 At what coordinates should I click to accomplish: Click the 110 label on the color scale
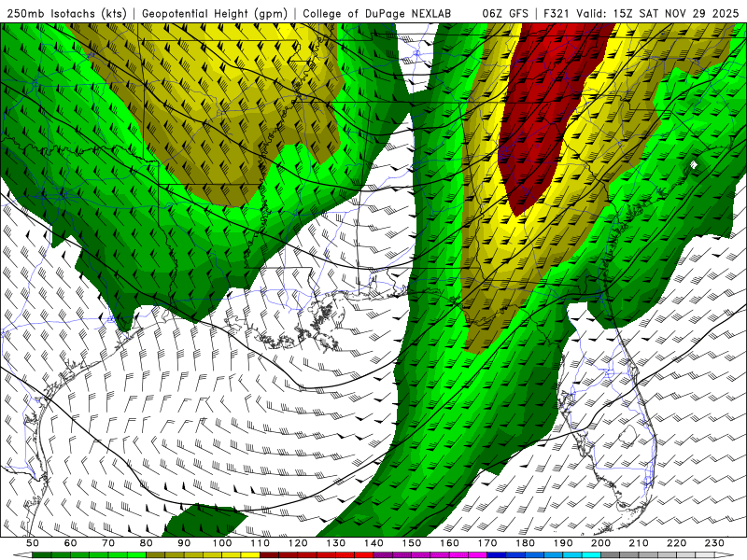click(x=261, y=543)
